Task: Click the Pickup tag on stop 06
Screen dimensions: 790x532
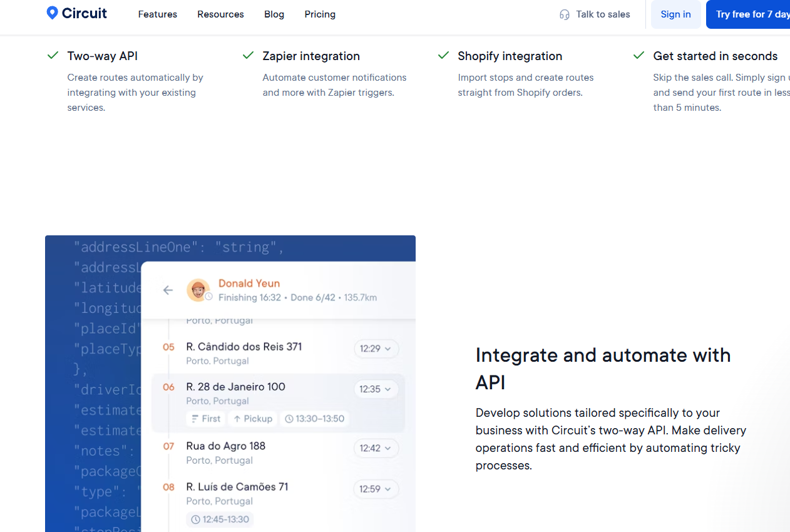Action: [253, 419]
